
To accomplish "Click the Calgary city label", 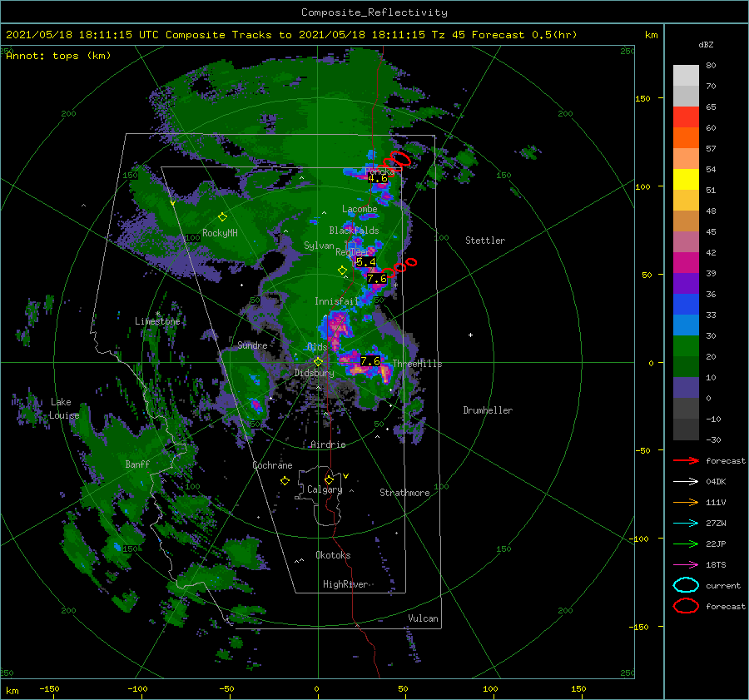I will click(x=325, y=489).
